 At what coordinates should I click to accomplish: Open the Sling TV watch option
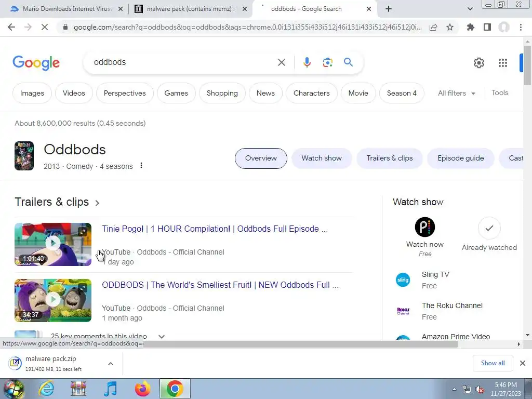coord(435,280)
